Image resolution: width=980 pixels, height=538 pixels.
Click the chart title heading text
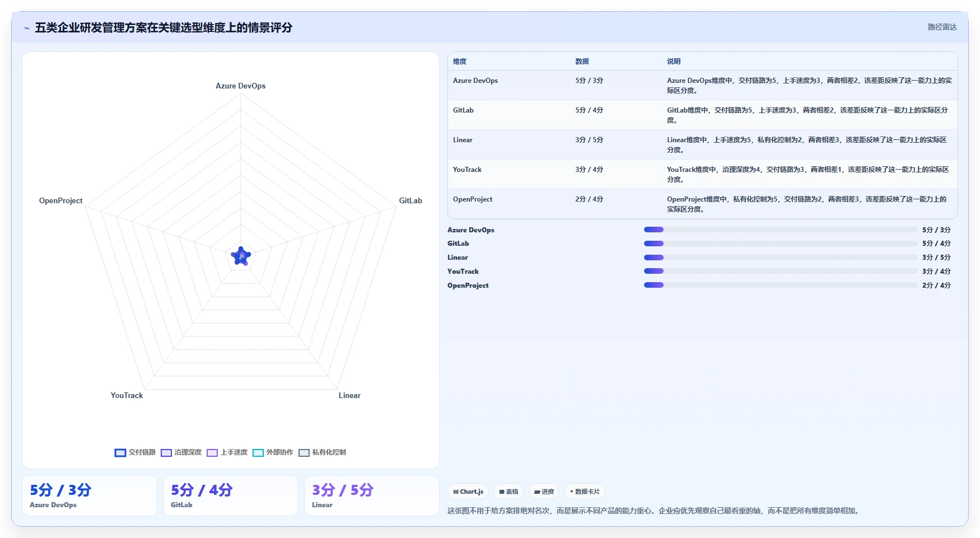pyautogui.click(x=164, y=27)
